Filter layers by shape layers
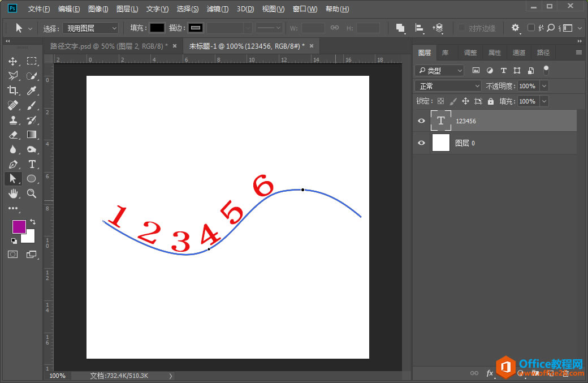The width and height of the screenshot is (588, 383). click(x=517, y=70)
